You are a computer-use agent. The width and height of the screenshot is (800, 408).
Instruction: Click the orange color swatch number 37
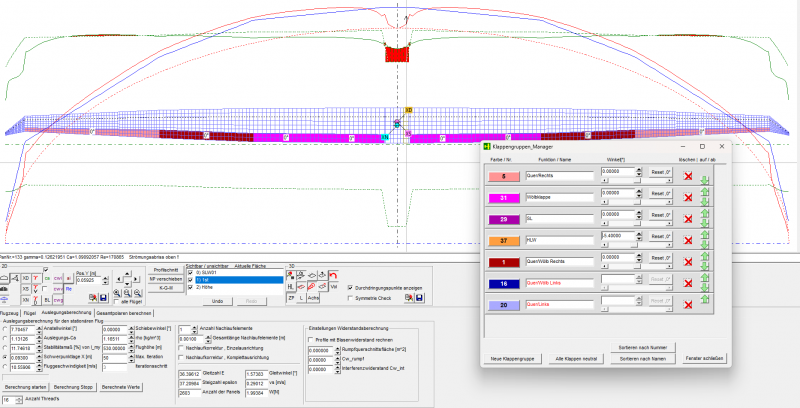(505, 241)
